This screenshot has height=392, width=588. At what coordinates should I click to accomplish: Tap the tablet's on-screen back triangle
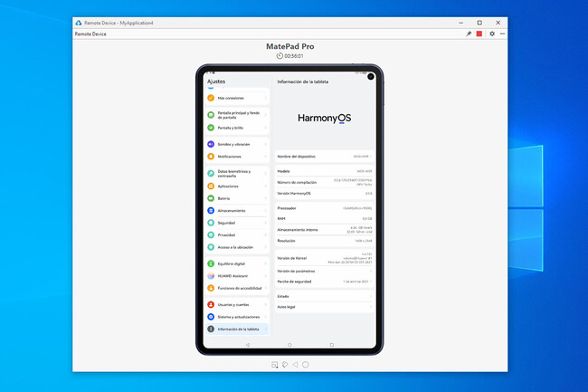coord(248,345)
